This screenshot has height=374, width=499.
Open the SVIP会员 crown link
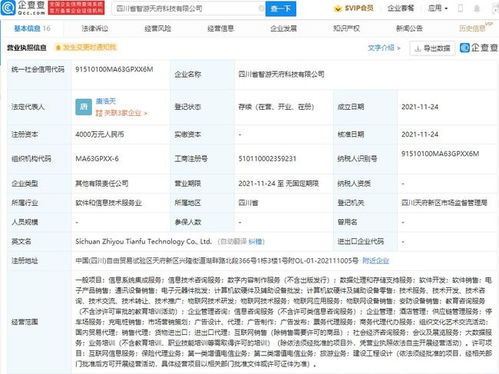pyautogui.click(x=354, y=8)
